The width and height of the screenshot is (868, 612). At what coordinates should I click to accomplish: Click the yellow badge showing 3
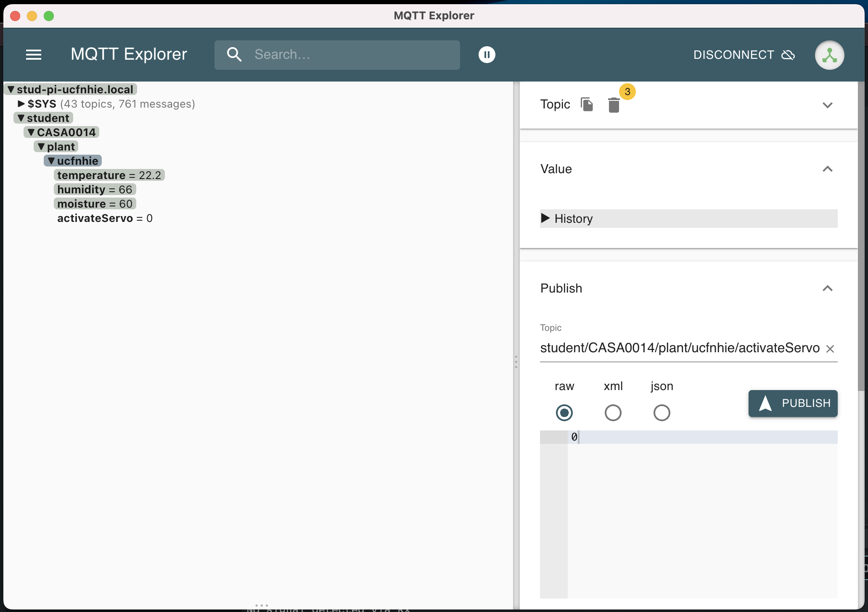[x=627, y=92]
